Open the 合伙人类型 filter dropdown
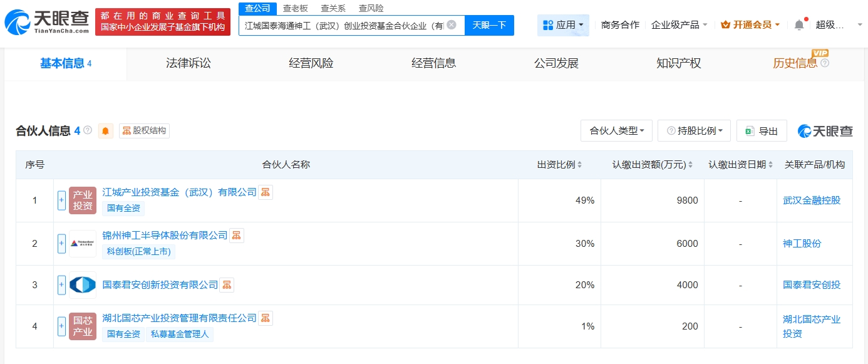This screenshot has width=868, height=364. pyautogui.click(x=616, y=131)
